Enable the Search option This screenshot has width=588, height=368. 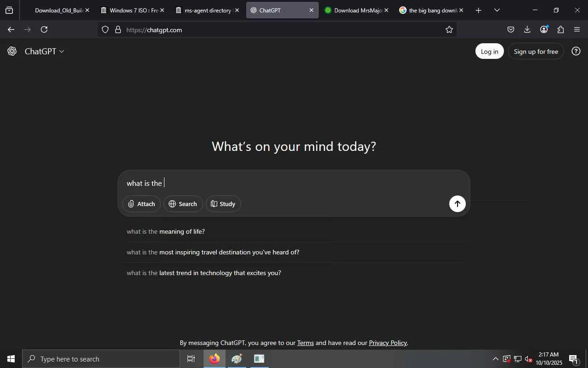pyautogui.click(x=183, y=204)
